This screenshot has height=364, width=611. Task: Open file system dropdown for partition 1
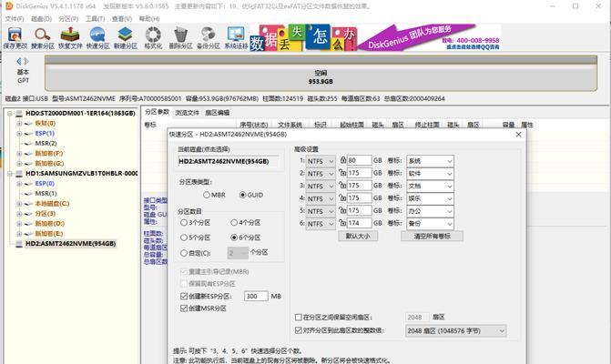pyautogui.click(x=321, y=161)
